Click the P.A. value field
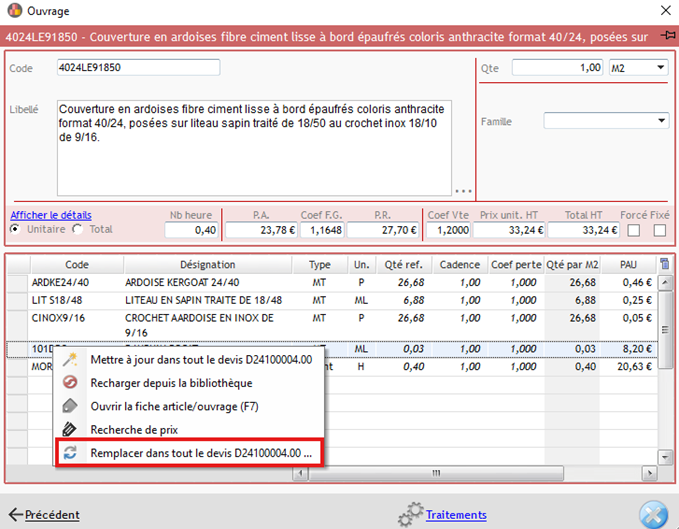 tap(261, 230)
